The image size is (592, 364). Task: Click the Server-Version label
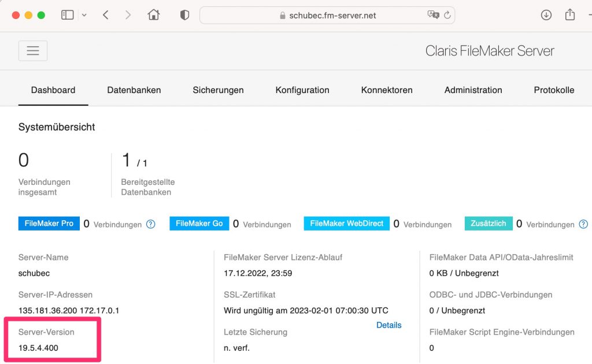tap(46, 332)
